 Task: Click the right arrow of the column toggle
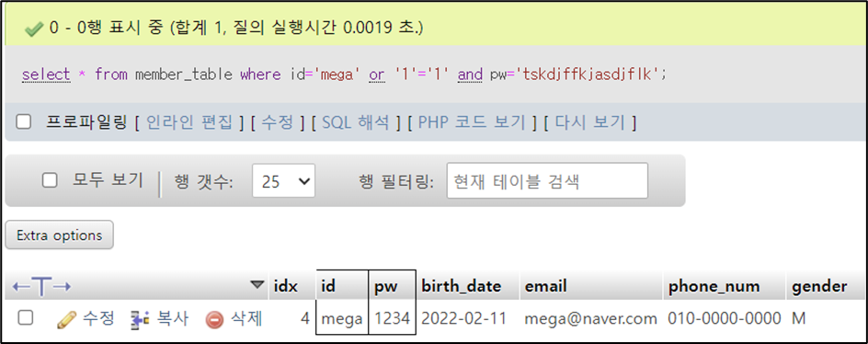(x=62, y=286)
